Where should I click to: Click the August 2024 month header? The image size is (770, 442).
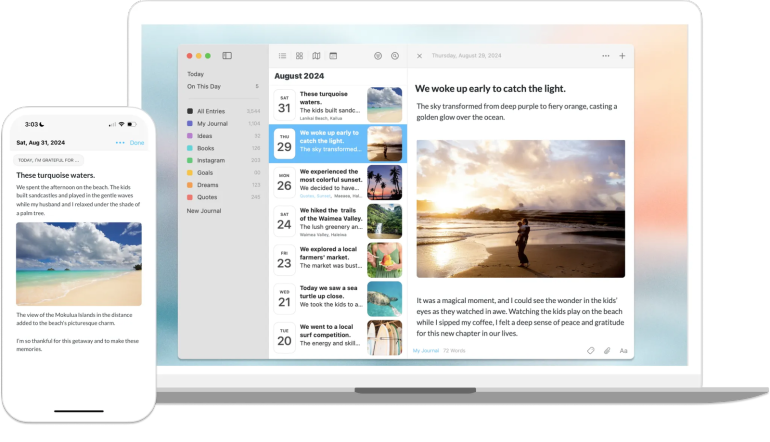(x=299, y=76)
